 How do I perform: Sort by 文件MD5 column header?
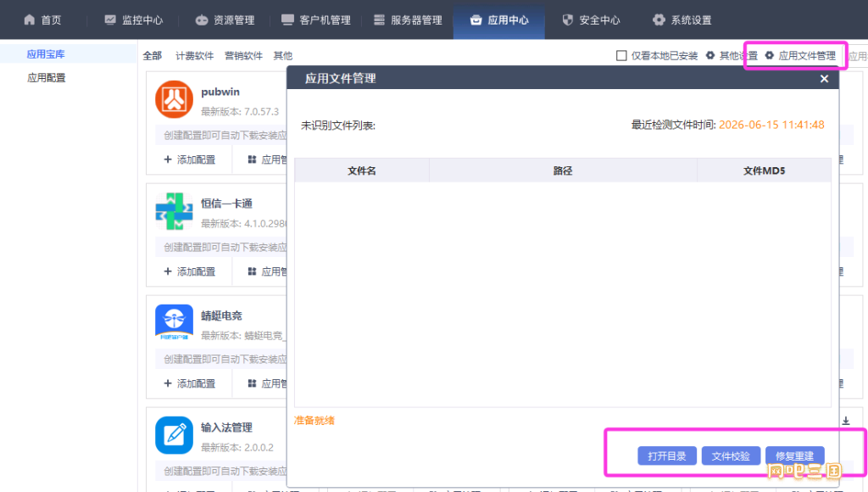click(764, 171)
